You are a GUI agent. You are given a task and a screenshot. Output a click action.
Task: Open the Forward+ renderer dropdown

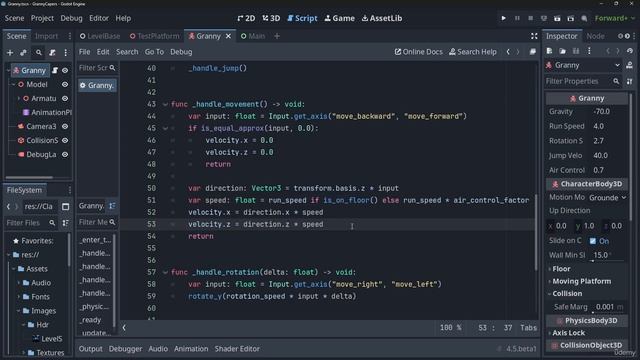pos(614,18)
